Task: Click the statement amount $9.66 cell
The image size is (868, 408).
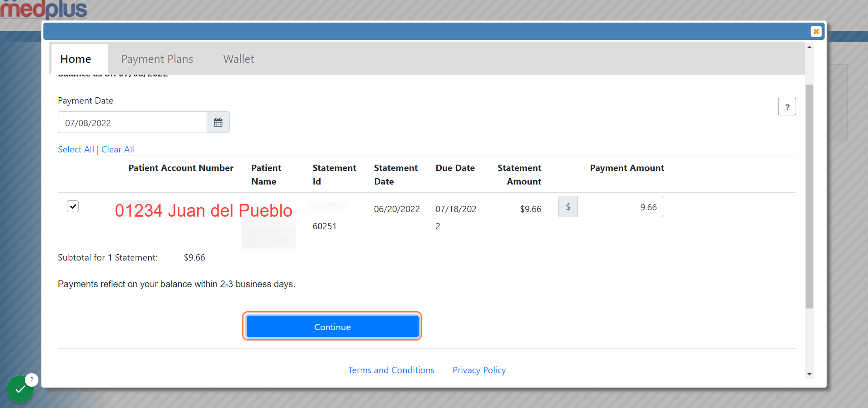Action: point(530,209)
